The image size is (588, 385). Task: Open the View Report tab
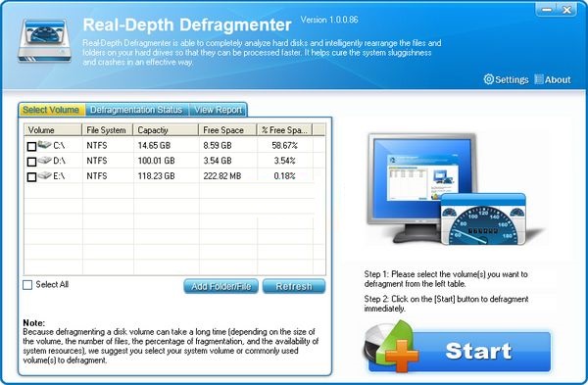tap(218, 110)
